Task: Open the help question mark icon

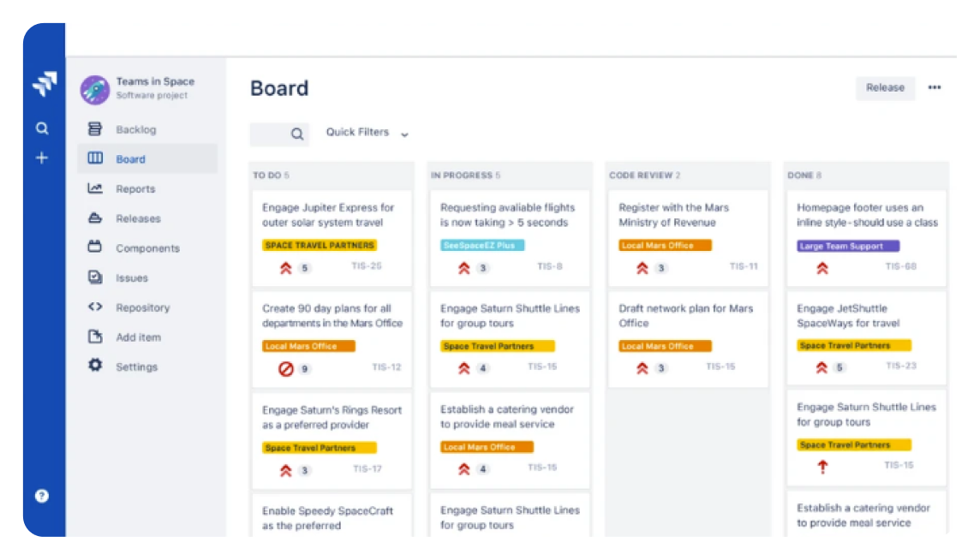Action: (x=42, y=496)
